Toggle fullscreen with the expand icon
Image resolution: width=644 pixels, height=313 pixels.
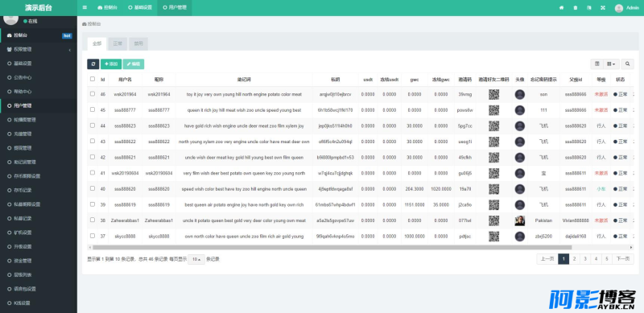tap(603, 8)
